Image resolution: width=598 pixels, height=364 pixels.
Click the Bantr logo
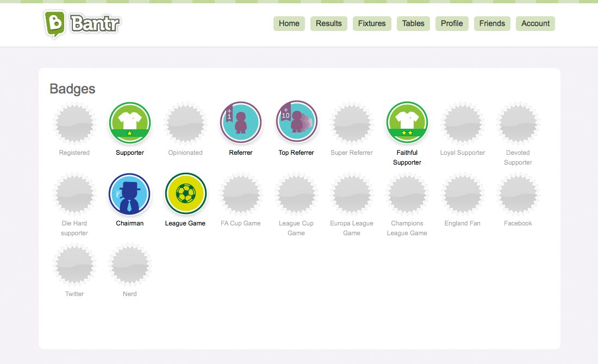(x=82, y=24)
